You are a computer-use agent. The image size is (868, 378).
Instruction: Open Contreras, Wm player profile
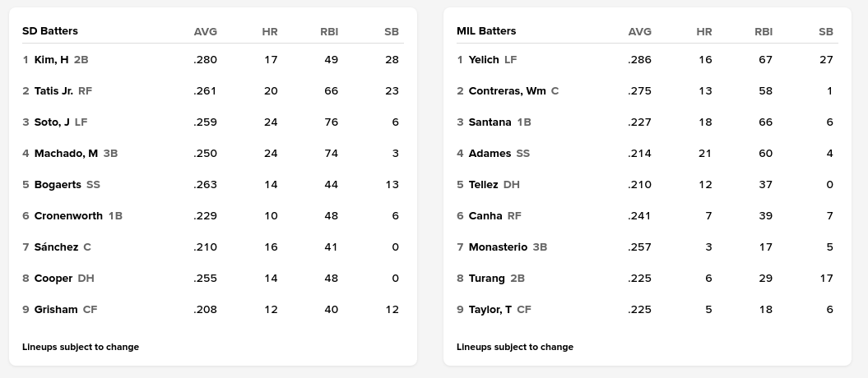pos(507,91)
